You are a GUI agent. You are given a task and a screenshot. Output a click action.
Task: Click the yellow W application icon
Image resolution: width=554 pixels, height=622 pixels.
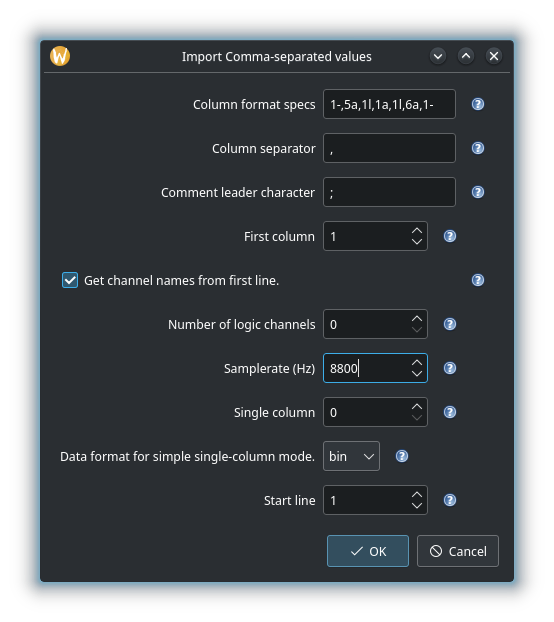point(60,56)
